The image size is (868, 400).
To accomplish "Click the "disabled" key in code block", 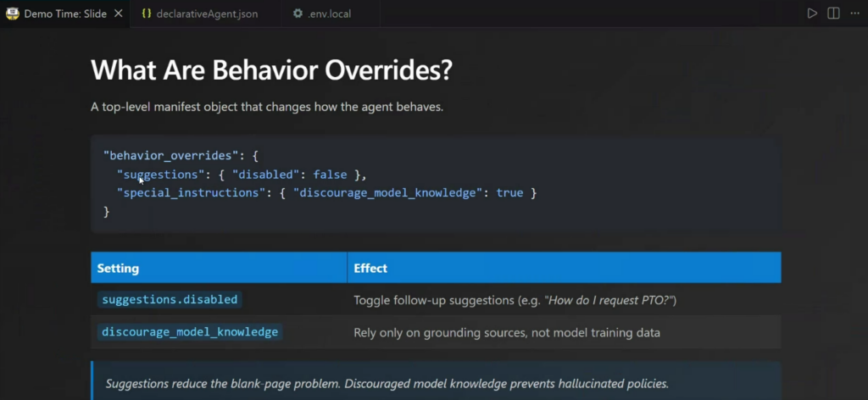I will click(x=265, y=175).
